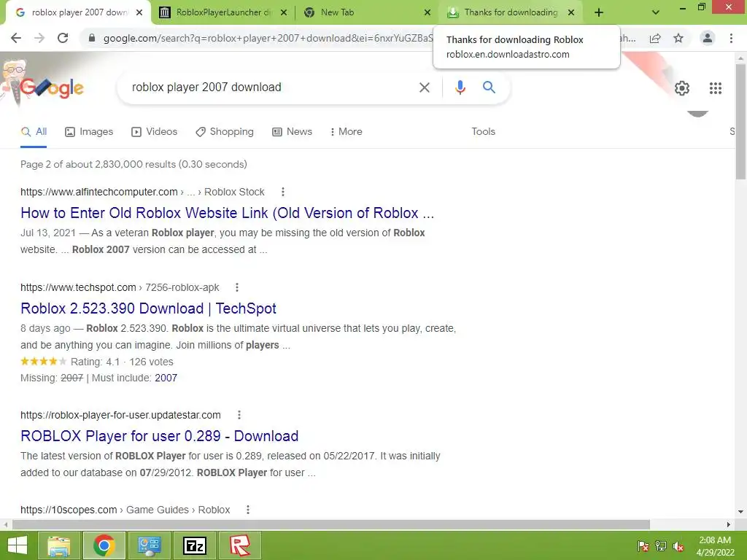Click the volume tray icon

(678, 546)
